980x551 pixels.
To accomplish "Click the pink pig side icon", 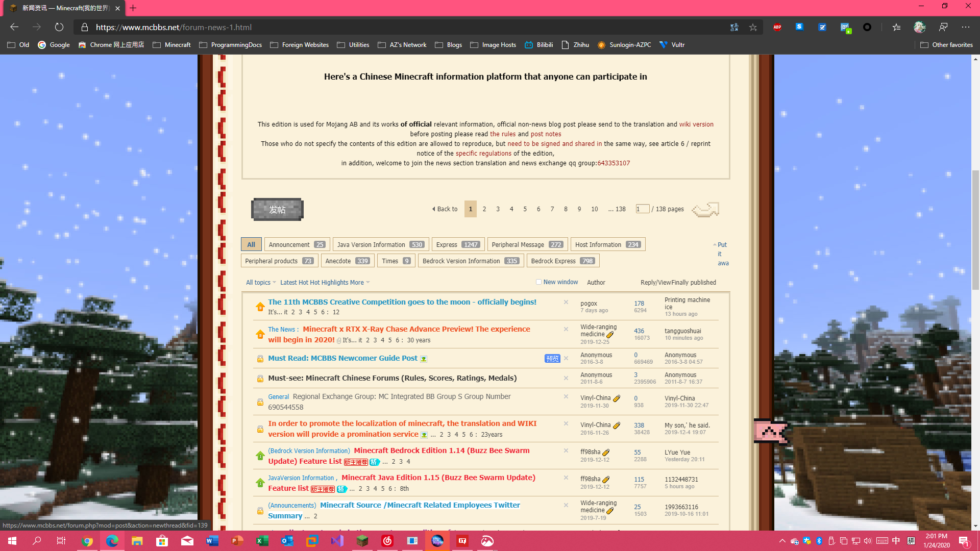I will point(771,432).
